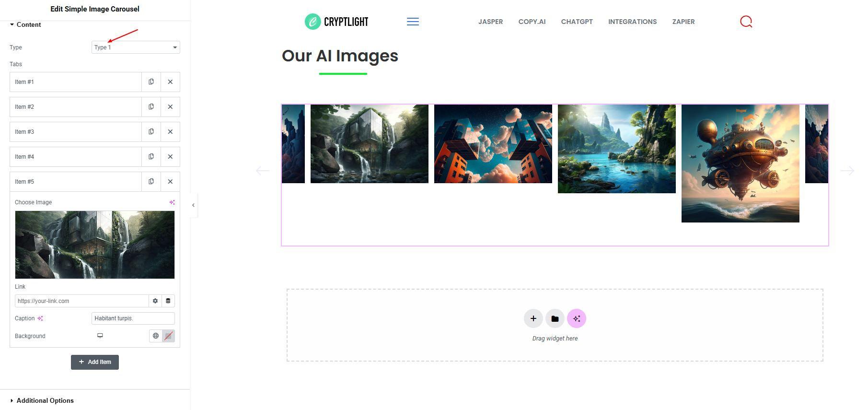Click the red search icon in header
This screenshot has width=868, height=410.
point(746,22)
